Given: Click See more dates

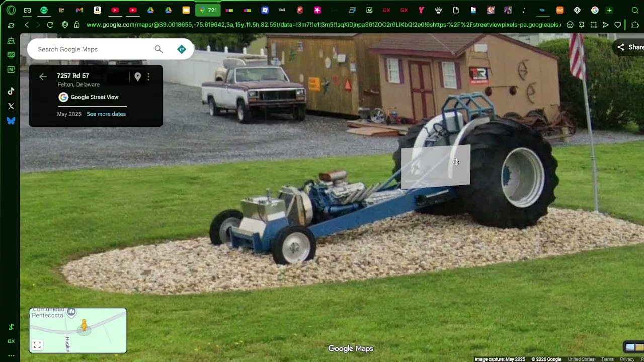Looking at the screenshot, I should tap(106, 114).
